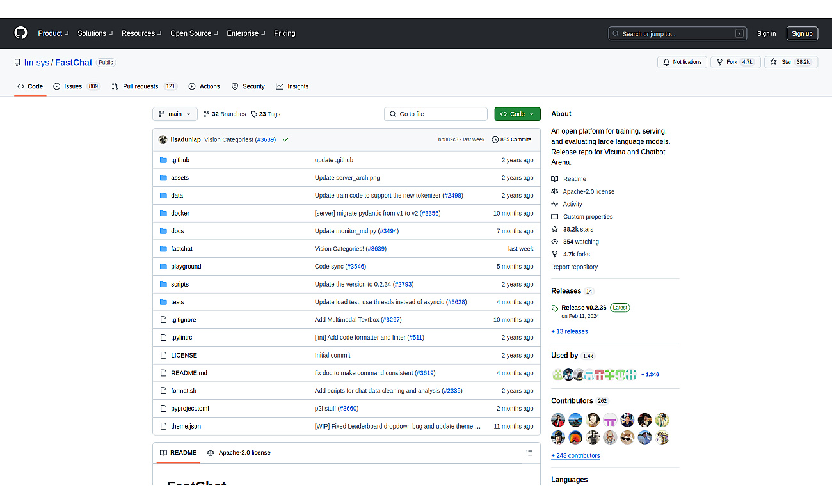Switch to the Code tab

pos(30,86)
